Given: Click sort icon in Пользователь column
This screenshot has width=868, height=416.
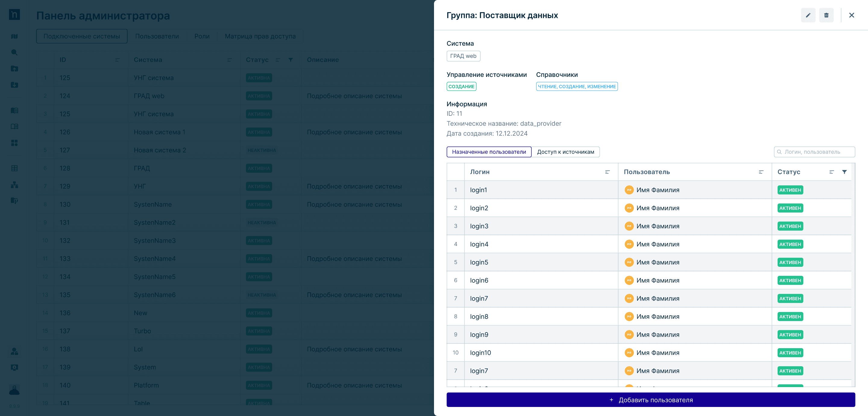Looking at the screenshot, I should tap(760, 172).
